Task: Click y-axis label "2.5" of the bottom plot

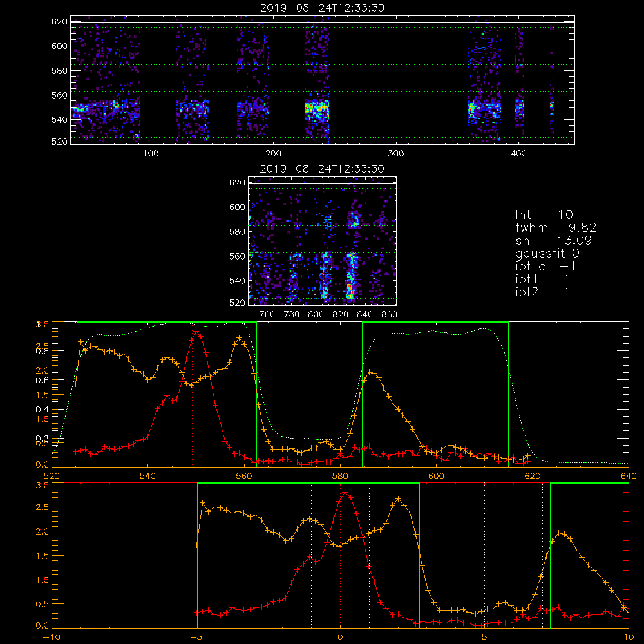Action: pyautogui.click(x=43, y=507)
